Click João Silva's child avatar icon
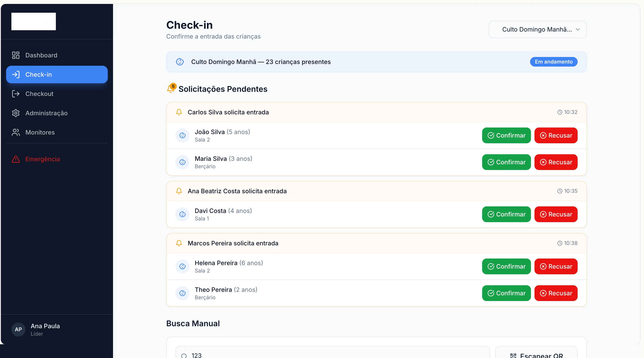 pos(182,135)
